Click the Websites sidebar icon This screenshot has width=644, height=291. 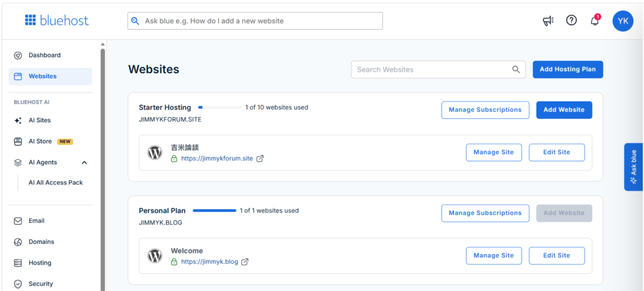[x=18, y=77]
